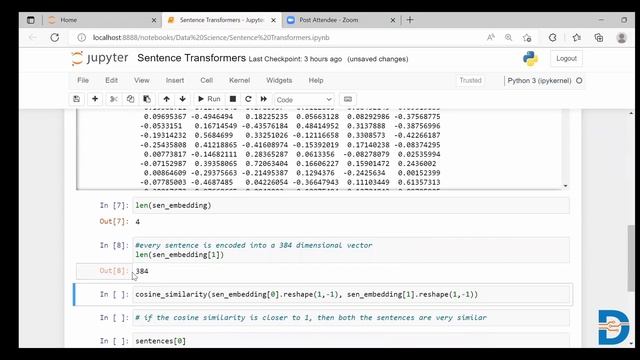This screenshot has height=360, width=640.
Task: Refresh the page
Action: click(x=55, y=38)
